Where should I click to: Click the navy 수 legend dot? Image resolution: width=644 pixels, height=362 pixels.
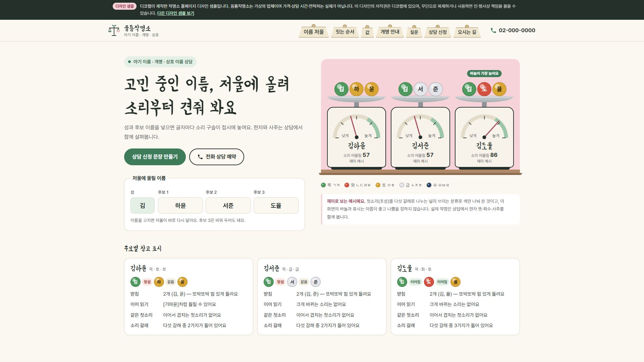pyautogui.click(x=429, y=185)
